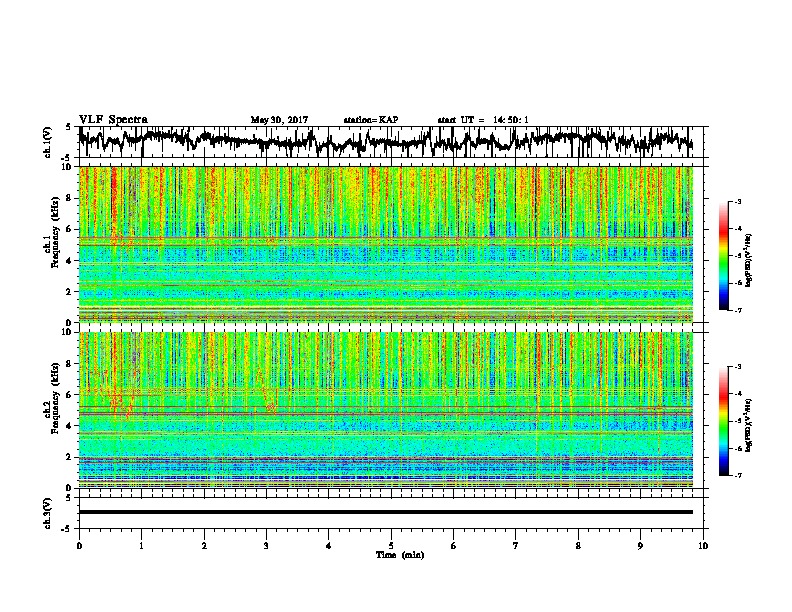
Task: Click the ch.1 spectrogram image
Action: [x=386, y=244]
